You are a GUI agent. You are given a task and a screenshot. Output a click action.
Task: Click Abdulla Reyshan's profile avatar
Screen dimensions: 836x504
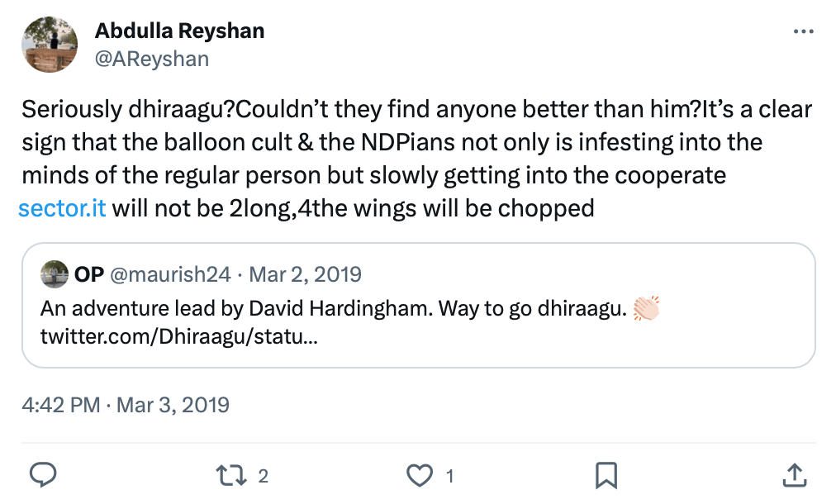[x=49, y=45]
